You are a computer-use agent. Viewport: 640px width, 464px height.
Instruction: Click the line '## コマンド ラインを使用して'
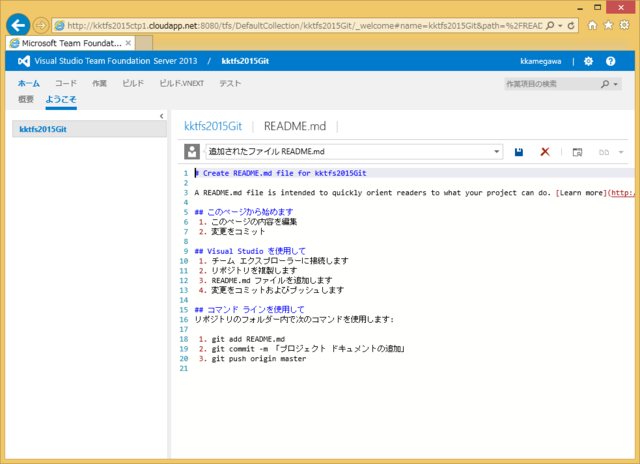click(x=249, y=309)
